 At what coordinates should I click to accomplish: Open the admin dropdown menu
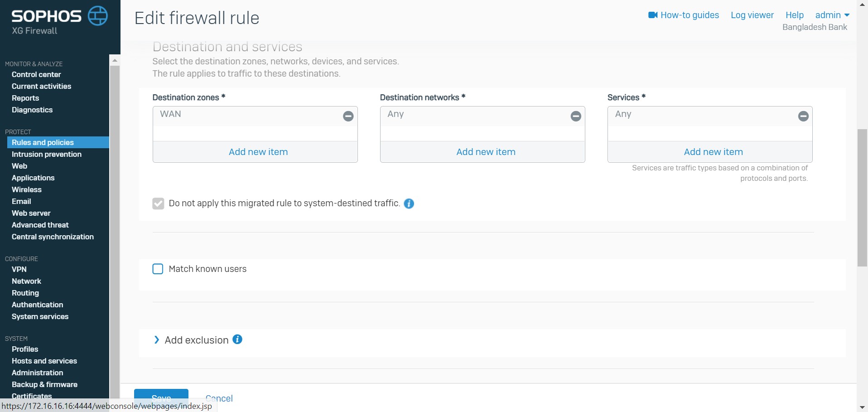(832, 15)
